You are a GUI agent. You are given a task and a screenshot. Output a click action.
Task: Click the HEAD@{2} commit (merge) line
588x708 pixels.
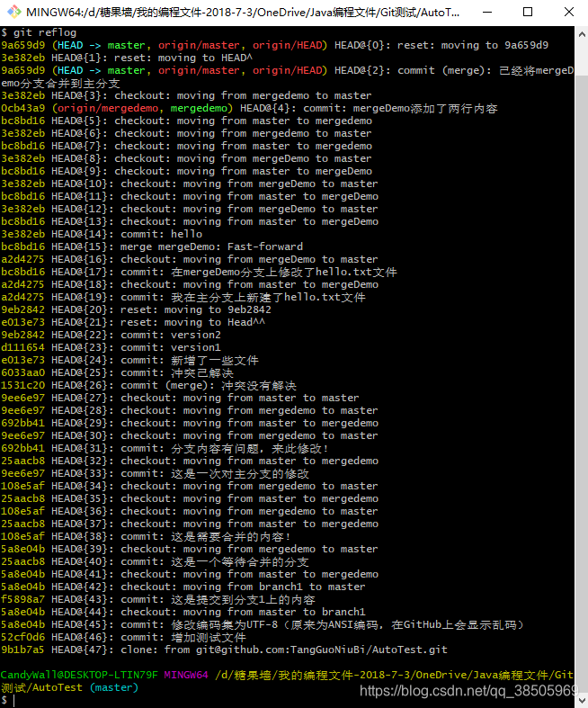click(288, 76)
